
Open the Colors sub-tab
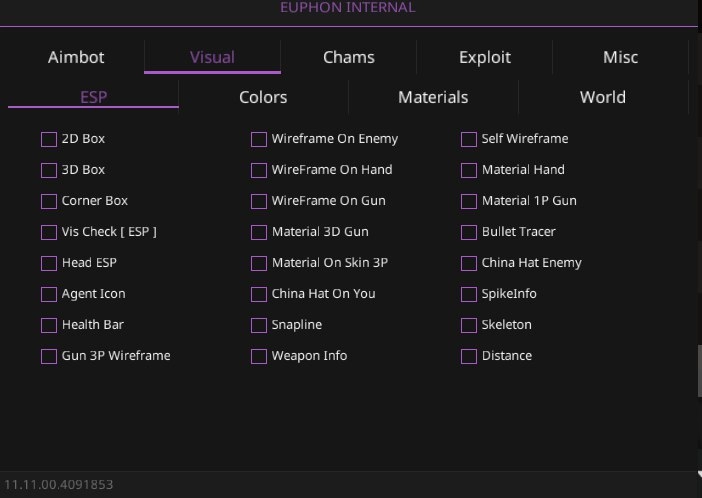pyautogui.click(x=263, y=97)
